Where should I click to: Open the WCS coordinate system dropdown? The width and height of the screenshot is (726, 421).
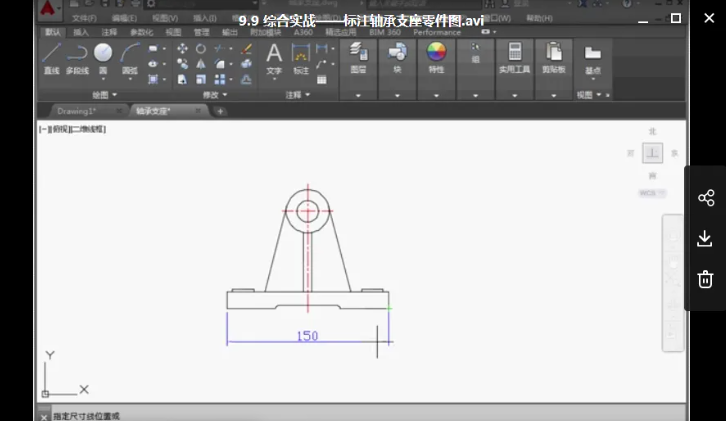pyautogui.click(x=651, y=193)
